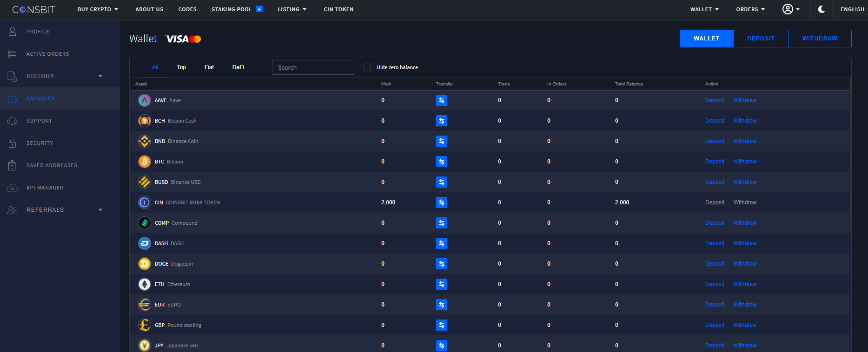Viewport: 868px width, 352px height.
Task: Click the Active Orders list icon
Action: [13, 54]
